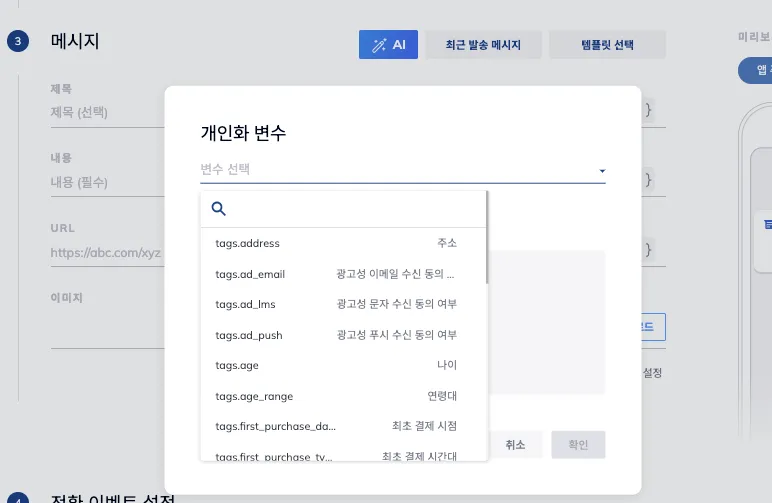
Task: Click the search magnifier icon
Action: 219,209
